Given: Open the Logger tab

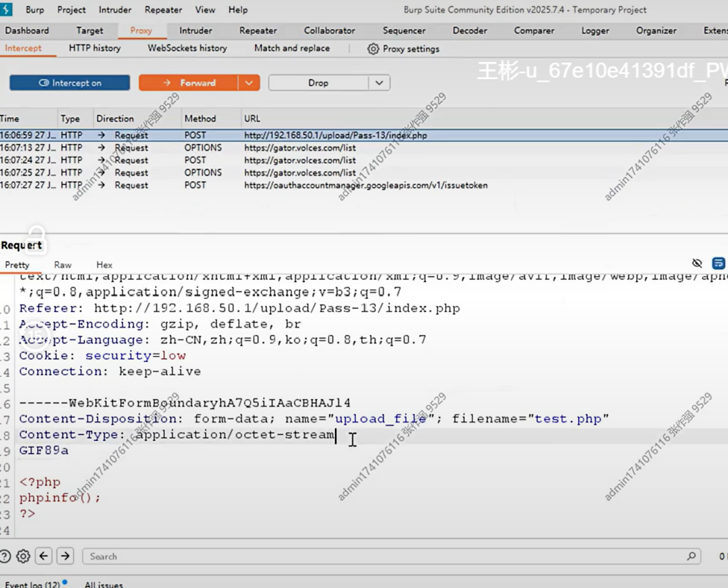Looking at the screenshot, I should pyautogui.click(x=595, y=31).
